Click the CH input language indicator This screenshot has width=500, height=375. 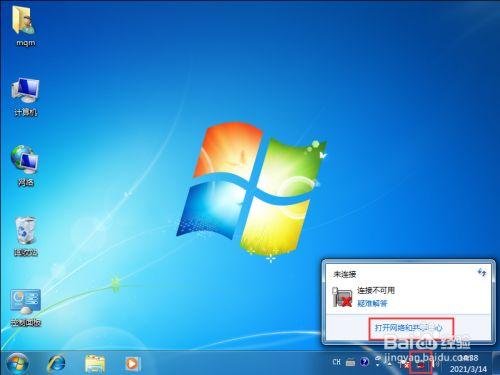pyautogui.click(x=336, y=362)
